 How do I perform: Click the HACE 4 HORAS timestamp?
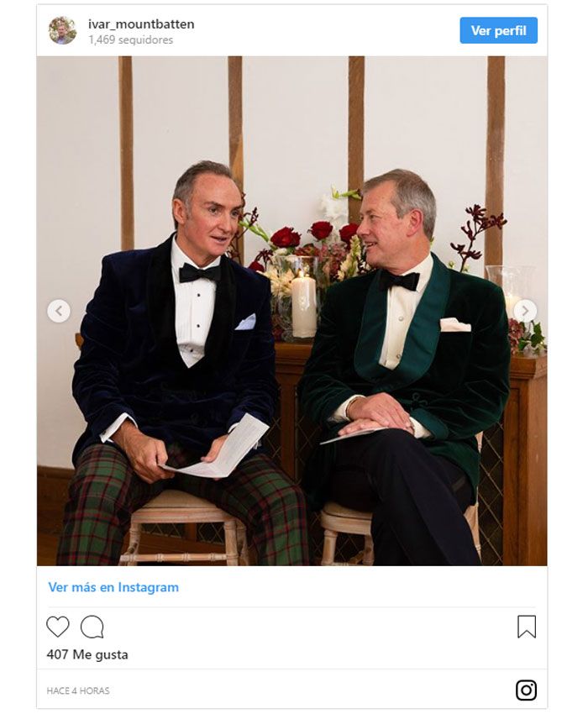point(78,690)
